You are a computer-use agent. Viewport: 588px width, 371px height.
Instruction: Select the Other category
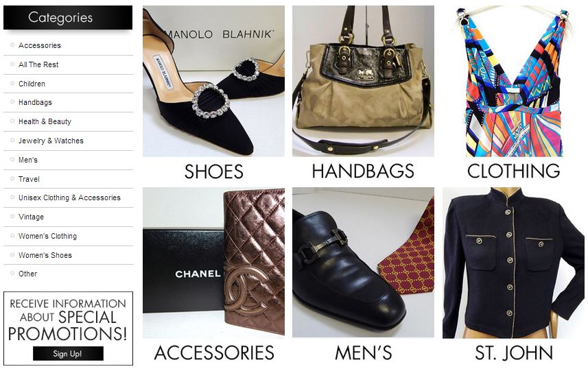pyautogui.click(x=28, y=274)
